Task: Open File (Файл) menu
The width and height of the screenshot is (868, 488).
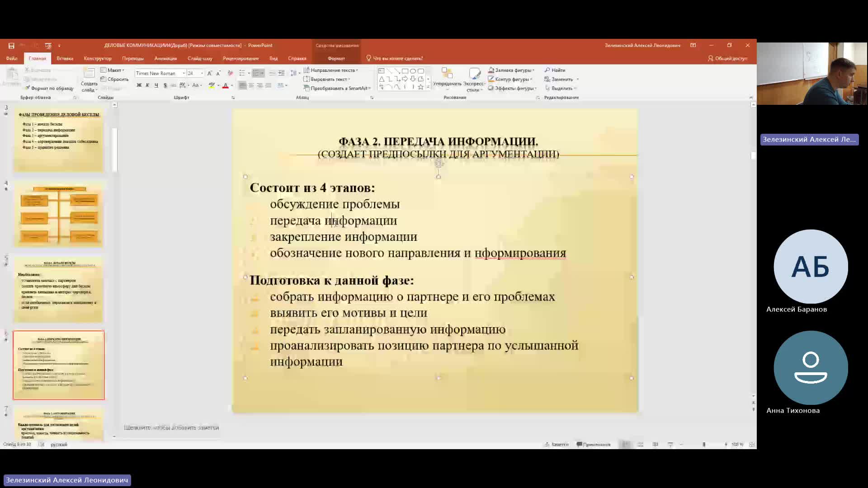Action: tap(12, 58)
